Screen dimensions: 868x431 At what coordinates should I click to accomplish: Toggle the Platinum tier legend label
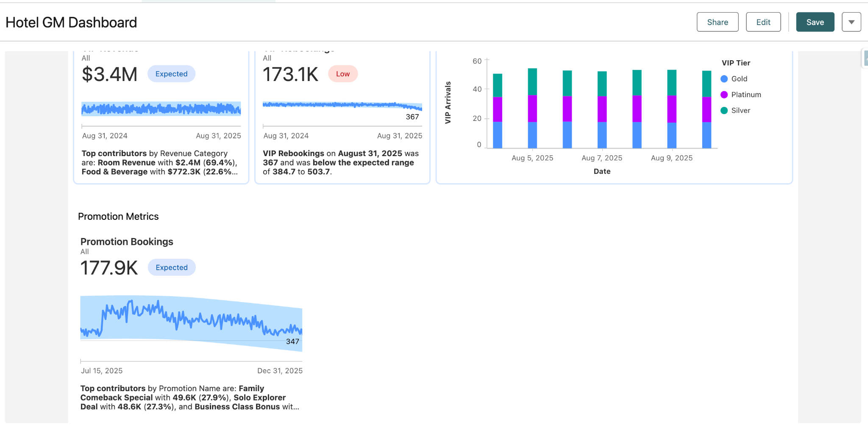pyautogui.click(x=746, y=95)
